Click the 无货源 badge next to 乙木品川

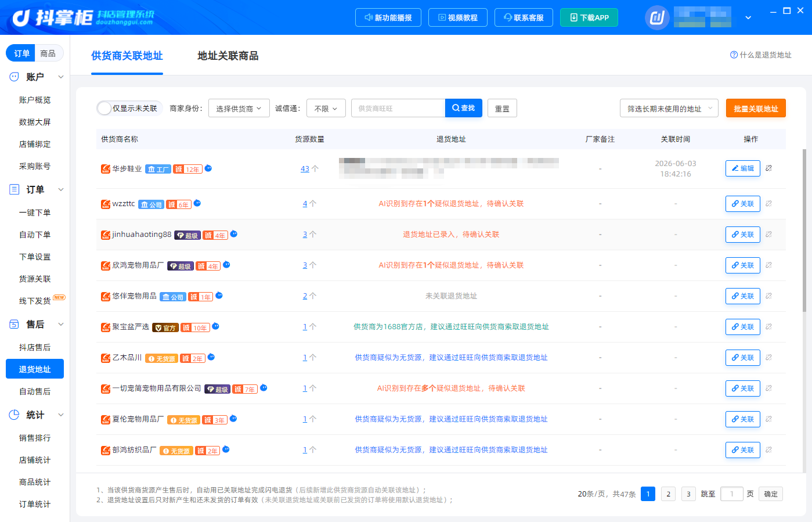point(161,358)
